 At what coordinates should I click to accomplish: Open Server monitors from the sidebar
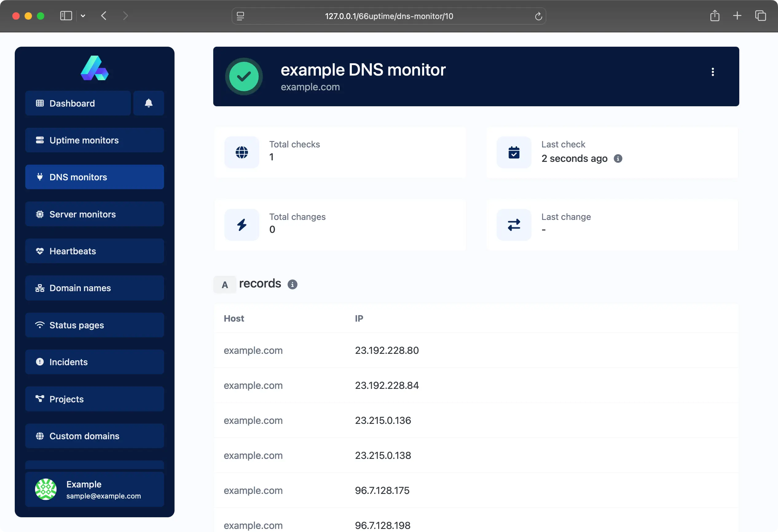[82, 214]
